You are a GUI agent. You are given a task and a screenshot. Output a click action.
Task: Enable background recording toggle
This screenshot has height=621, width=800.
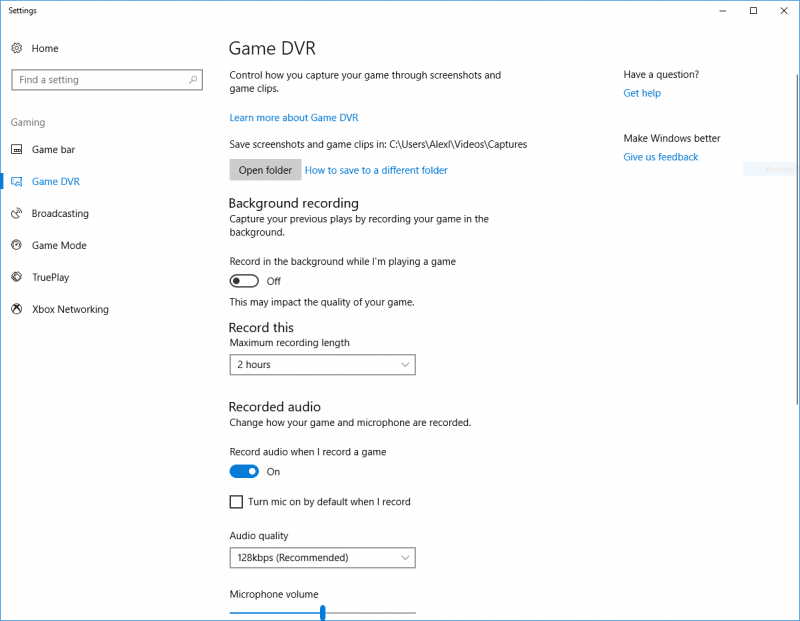coord(244,281)
